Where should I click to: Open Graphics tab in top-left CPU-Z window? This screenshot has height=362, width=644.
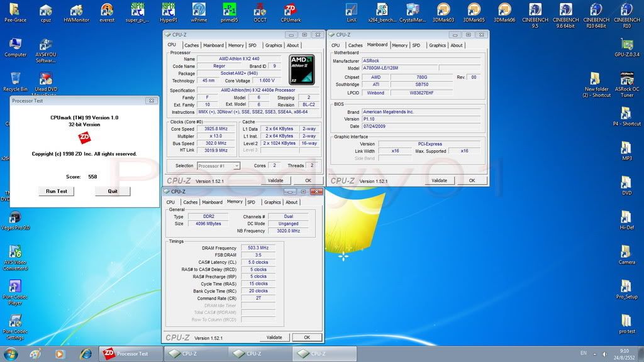[274, 45]
